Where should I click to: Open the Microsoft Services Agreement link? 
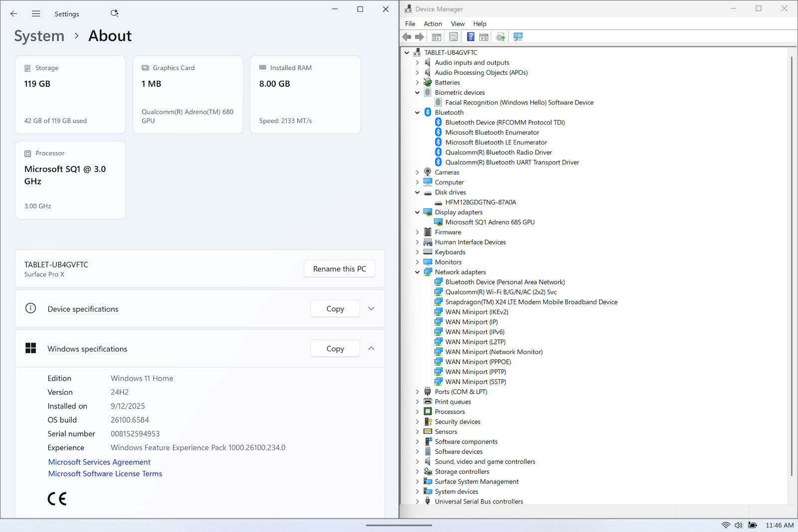(99, 462)
